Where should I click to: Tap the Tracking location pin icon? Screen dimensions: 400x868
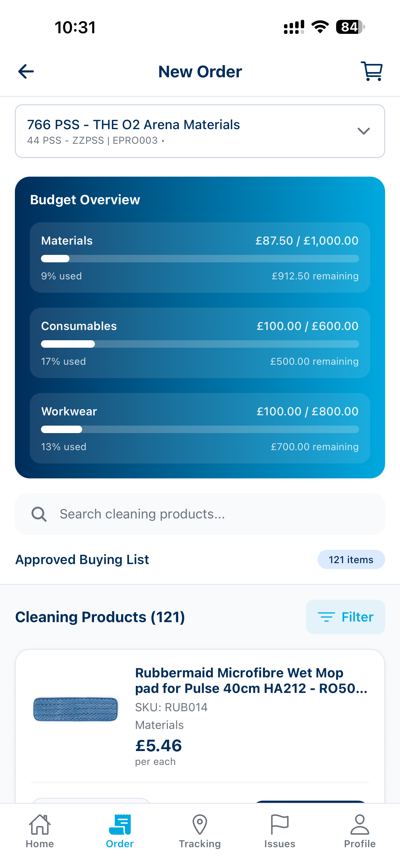coord(200,824)
